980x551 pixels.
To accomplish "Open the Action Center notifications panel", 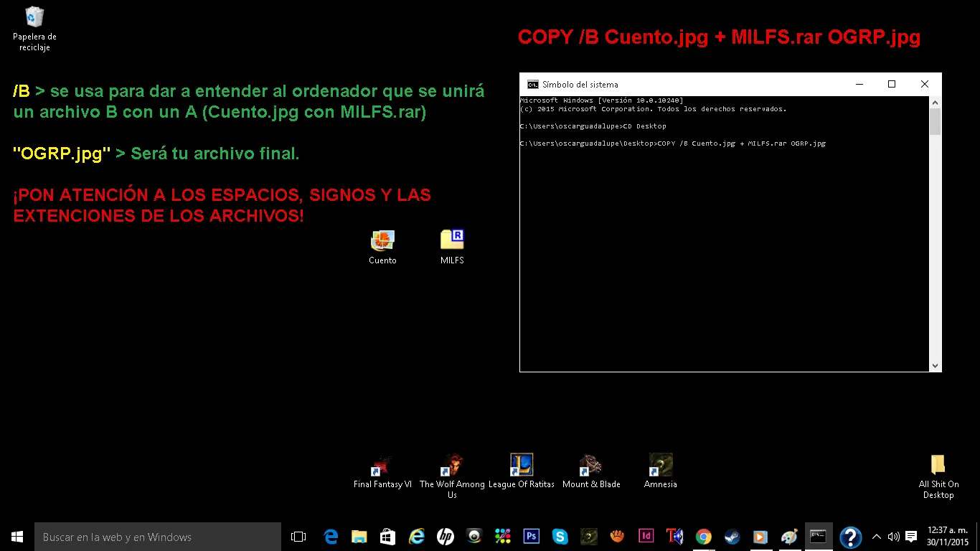I will 910,536.
